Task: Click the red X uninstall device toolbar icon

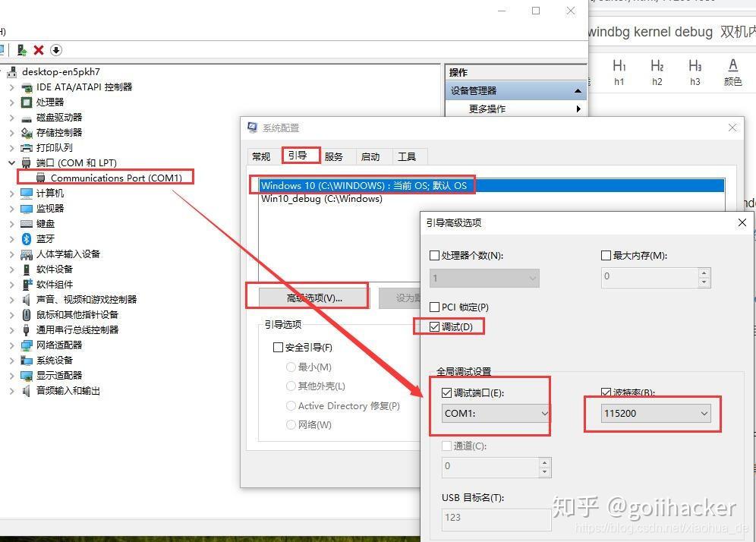Action: [39, 50]
